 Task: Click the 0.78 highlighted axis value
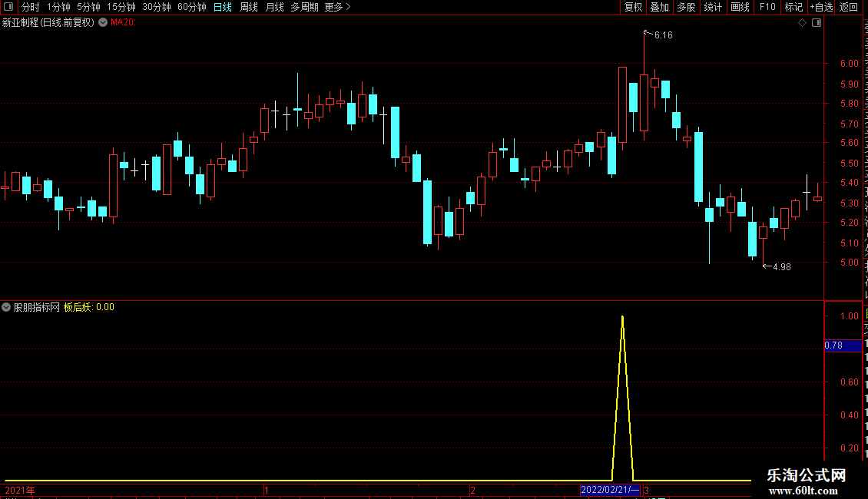point(843,345)
